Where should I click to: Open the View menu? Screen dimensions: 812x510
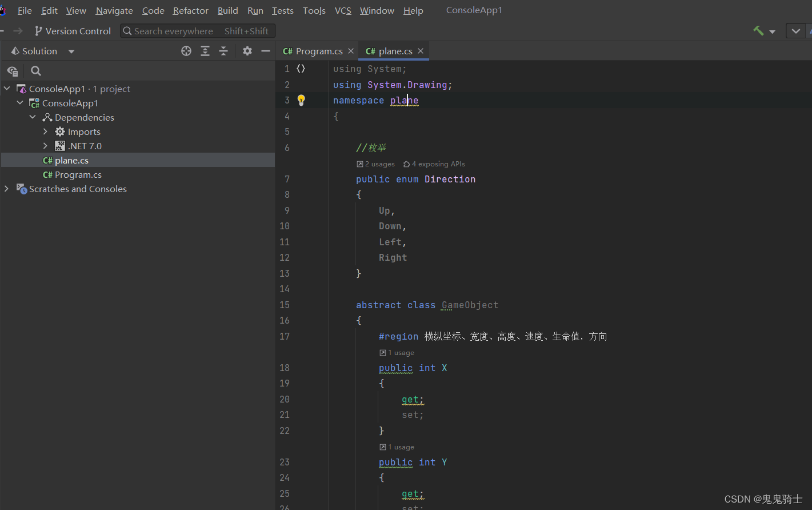76,10
